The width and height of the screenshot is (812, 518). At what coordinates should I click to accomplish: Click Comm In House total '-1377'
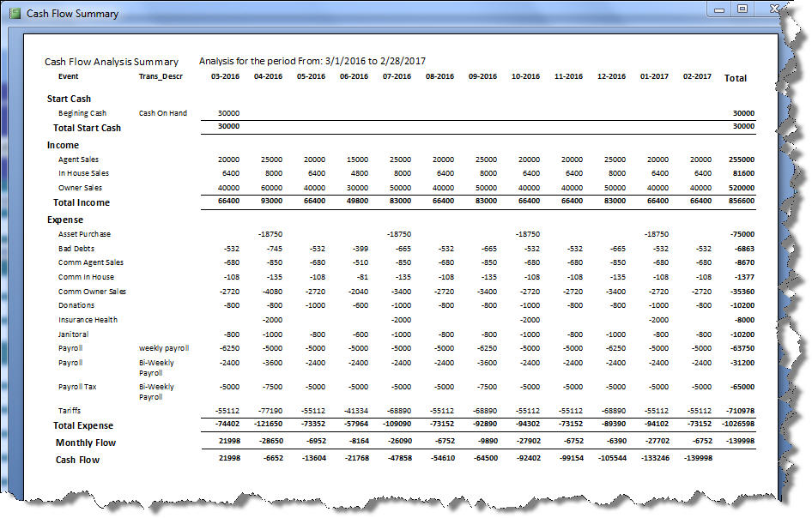(744, 277)
